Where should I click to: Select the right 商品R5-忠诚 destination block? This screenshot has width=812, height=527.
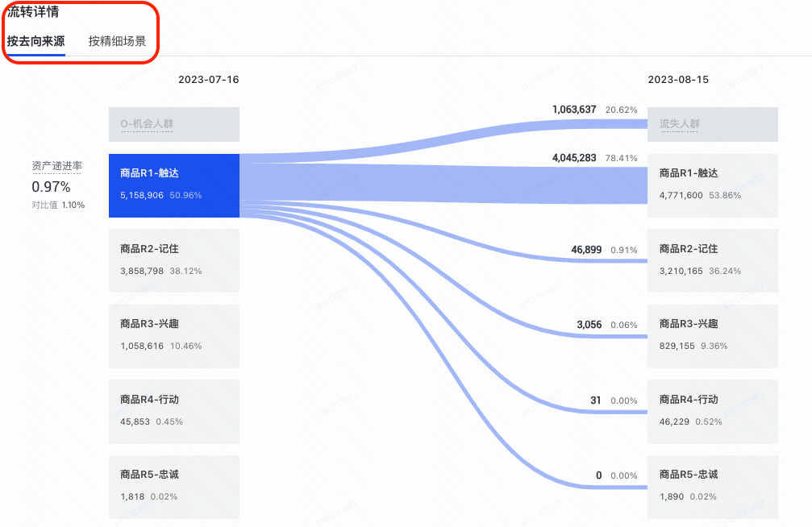[x=713, y=486]
